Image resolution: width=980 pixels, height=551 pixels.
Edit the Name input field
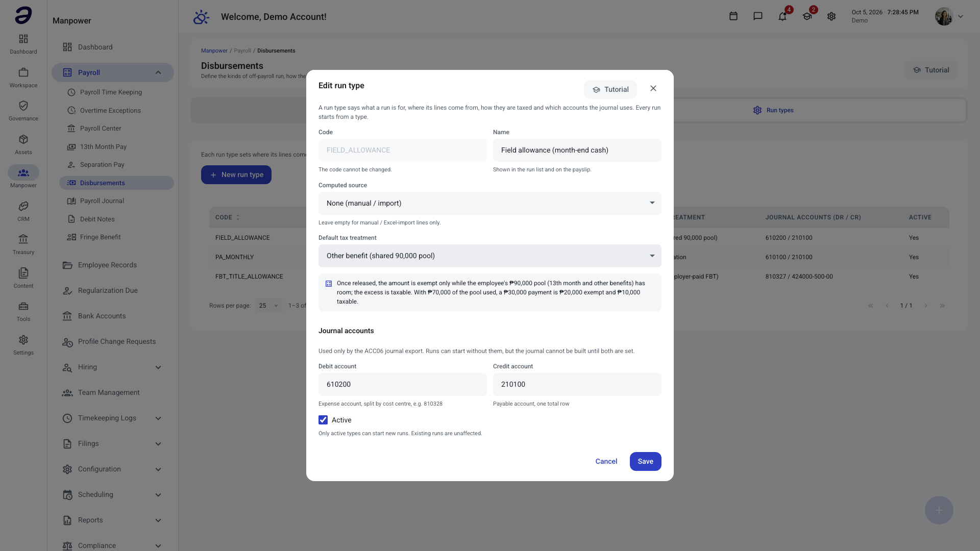point(577,150)
